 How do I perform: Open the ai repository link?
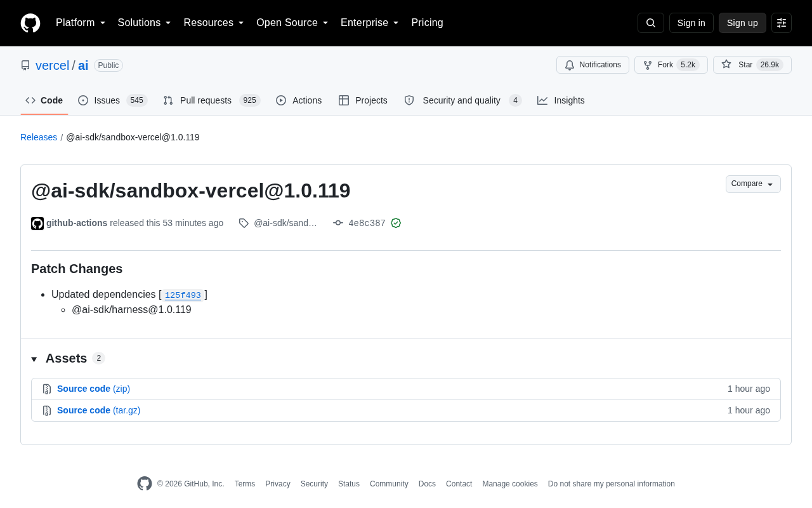tap(83, 65)
